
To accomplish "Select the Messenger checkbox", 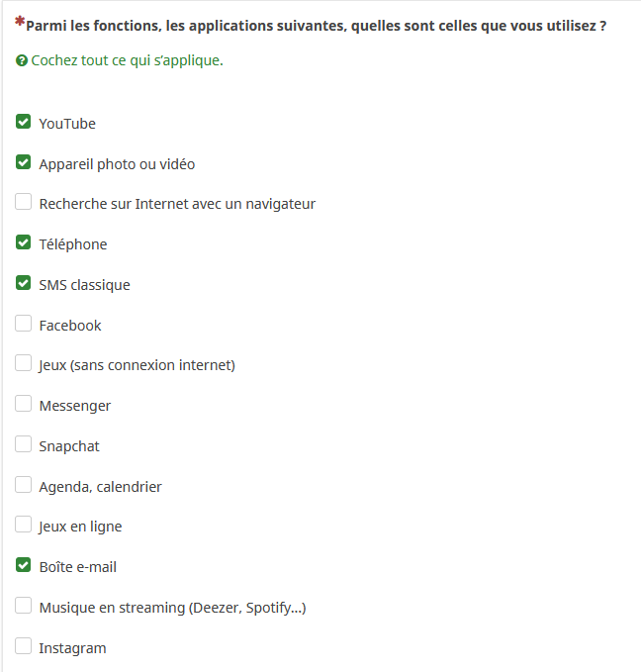I will 24,404.
